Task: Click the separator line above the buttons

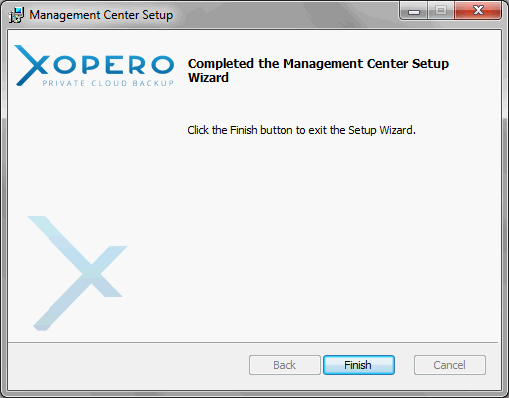Action: coord(253,342)
